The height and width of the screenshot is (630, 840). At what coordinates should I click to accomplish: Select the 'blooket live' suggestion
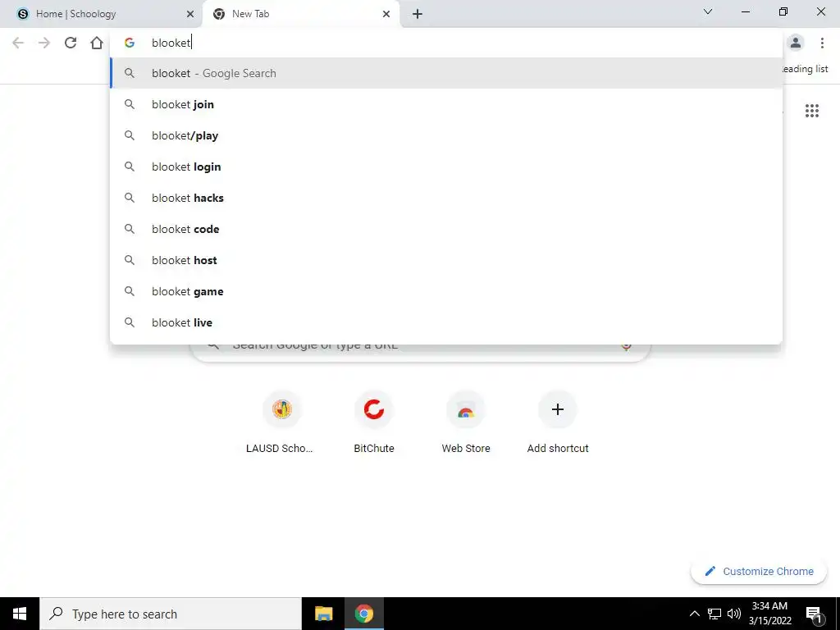point(445,322)
